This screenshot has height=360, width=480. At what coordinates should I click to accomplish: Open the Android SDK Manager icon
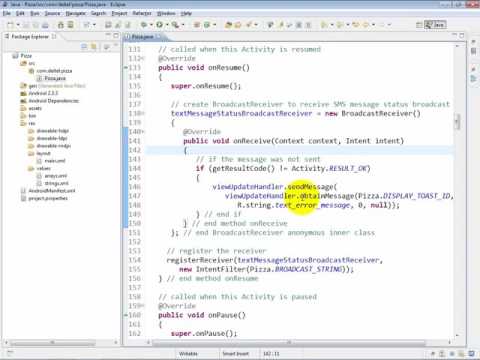click(61, 25)
